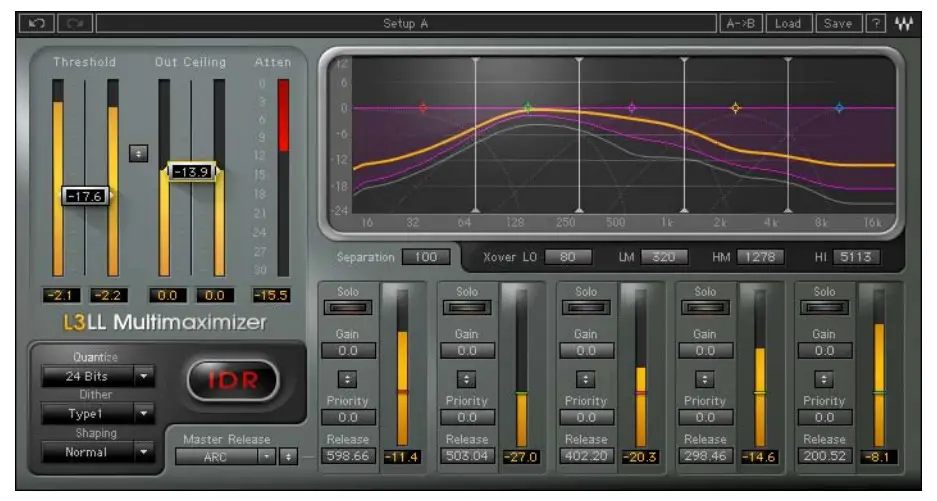Open the Shaping Normal dropdown
The image size is (937, 501).
point(98,452)
